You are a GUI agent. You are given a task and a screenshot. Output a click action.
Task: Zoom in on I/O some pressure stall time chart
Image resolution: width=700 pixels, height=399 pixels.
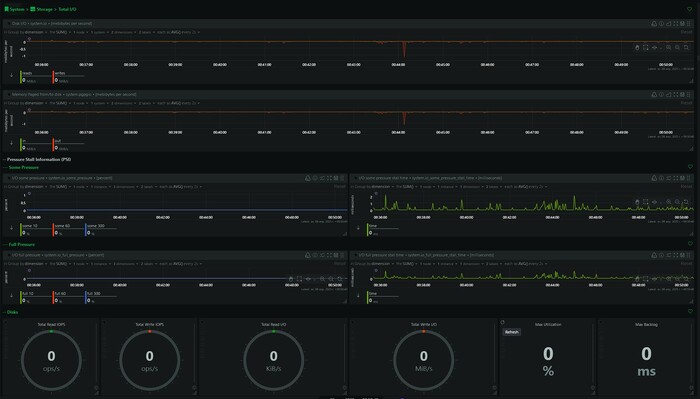tap(668, 202)
